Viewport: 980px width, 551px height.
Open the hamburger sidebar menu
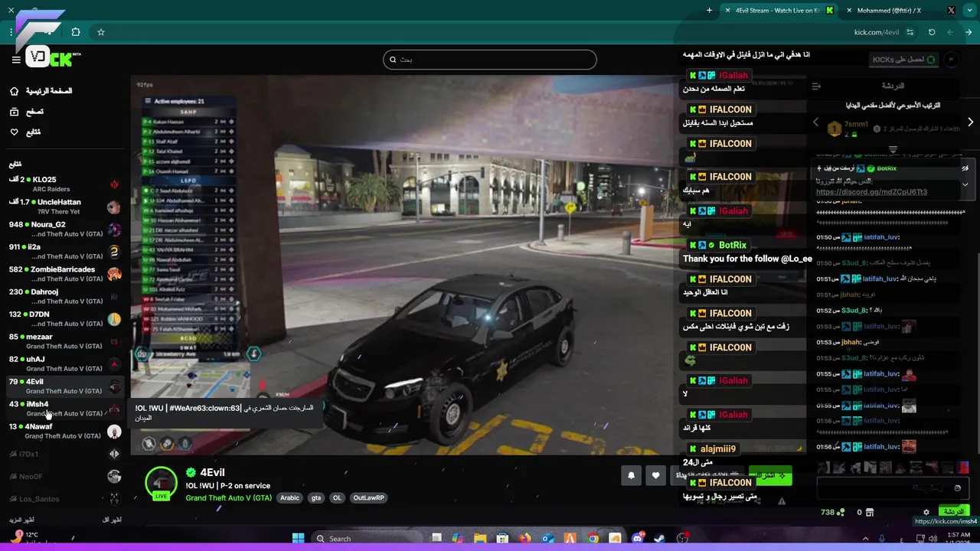pos(15,60)
